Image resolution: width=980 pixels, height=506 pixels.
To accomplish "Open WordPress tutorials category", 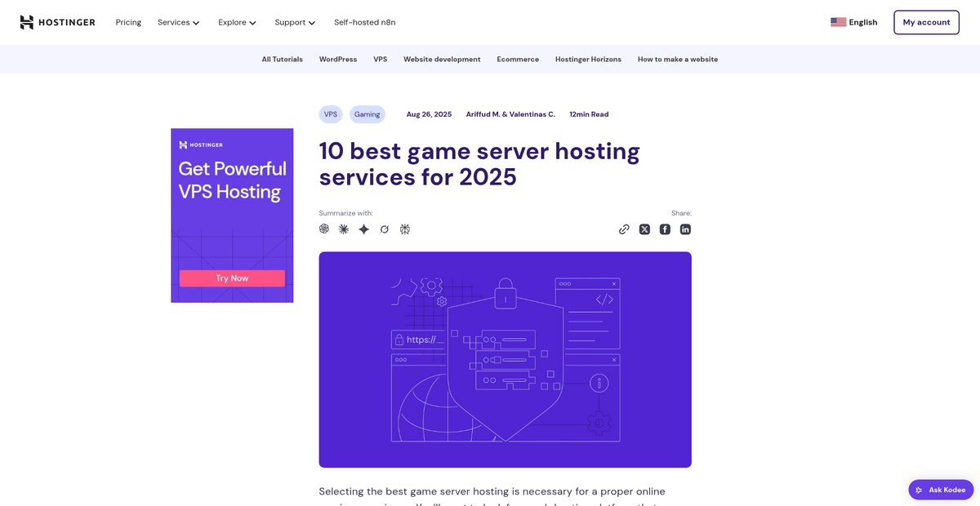I will 338,60.
